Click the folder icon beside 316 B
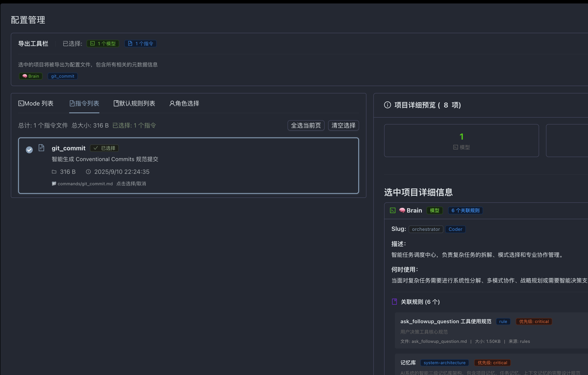Image resolution: width=588 pixels, height=375 pixels. tap(54, 172)
